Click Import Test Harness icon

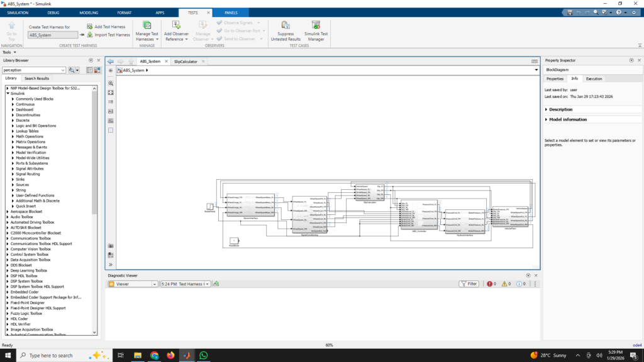tap(89, 35)
